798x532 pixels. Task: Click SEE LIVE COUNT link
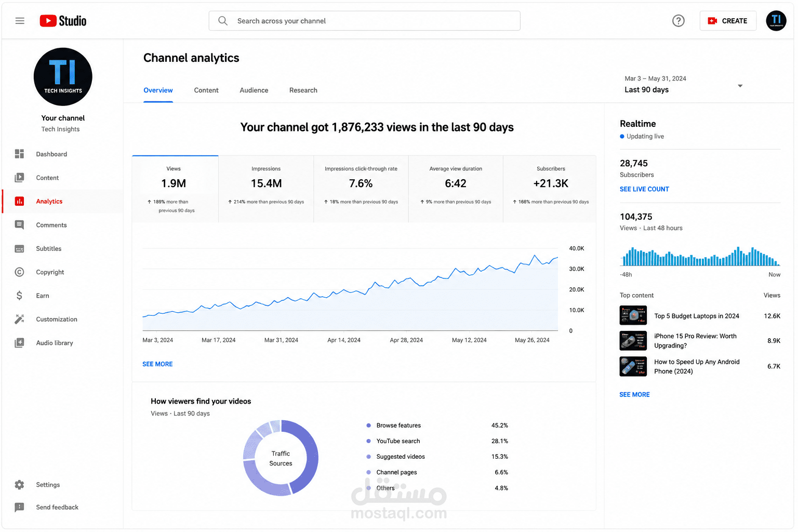tap(644, 189)
